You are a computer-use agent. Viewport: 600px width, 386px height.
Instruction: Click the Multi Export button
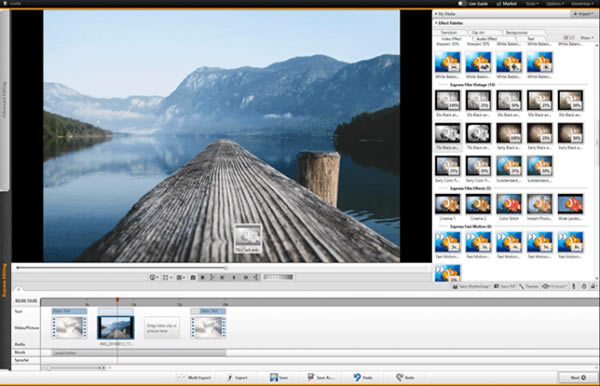click(x=194, y=378)
